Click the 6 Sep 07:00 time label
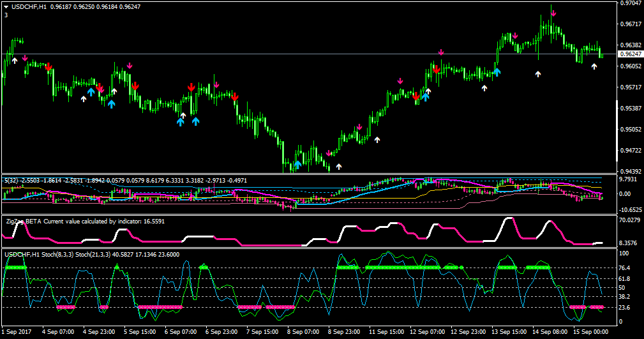The image size is (644, 339). [181, 331]
